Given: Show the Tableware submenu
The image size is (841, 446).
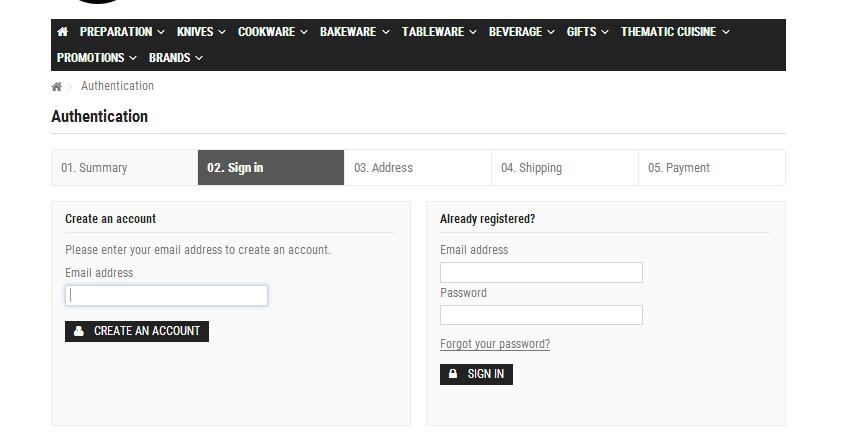Looking at the screenshot, I should pos(439,32).
